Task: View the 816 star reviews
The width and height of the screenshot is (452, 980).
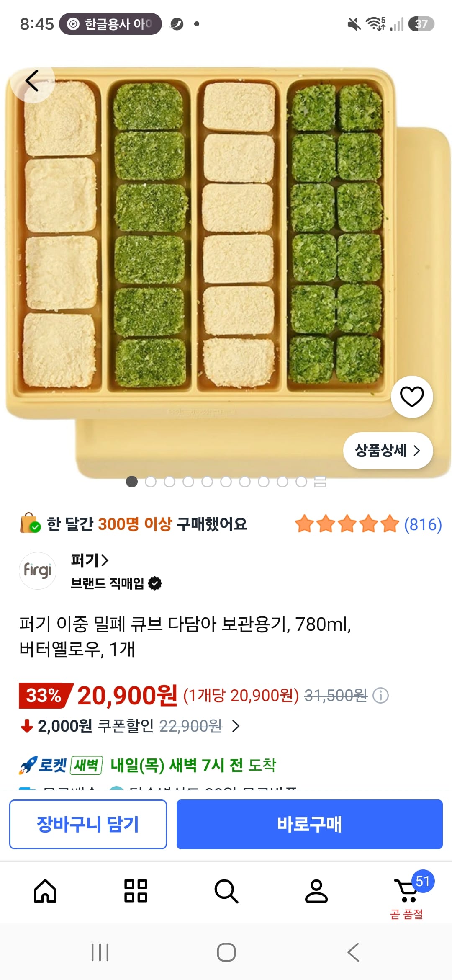Action: [368, 524]
